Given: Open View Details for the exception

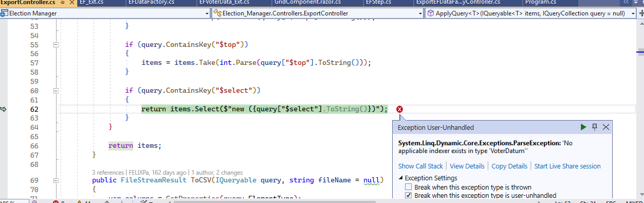Looking at the screenshot, I should pyautogui.click(x=467, y=166).
